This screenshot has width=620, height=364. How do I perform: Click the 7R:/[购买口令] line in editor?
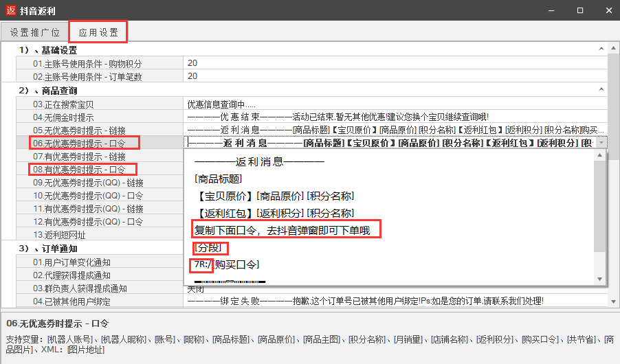click(227, 264)
